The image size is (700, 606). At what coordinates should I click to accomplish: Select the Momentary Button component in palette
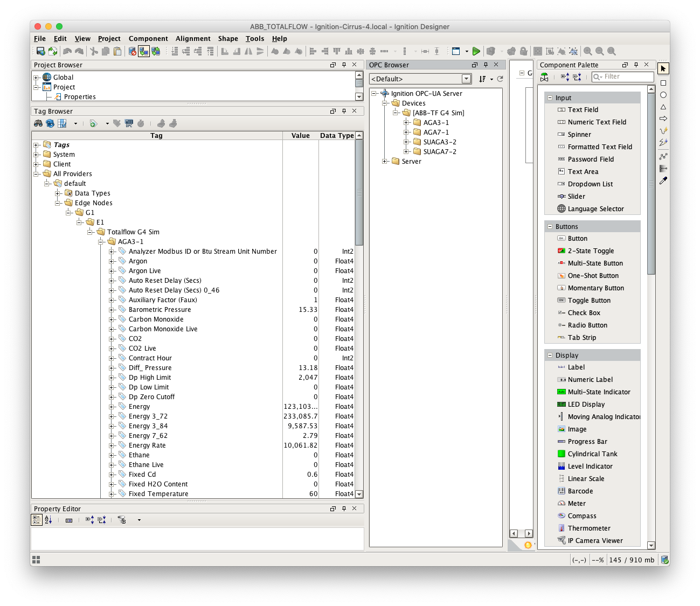point(591,288)
